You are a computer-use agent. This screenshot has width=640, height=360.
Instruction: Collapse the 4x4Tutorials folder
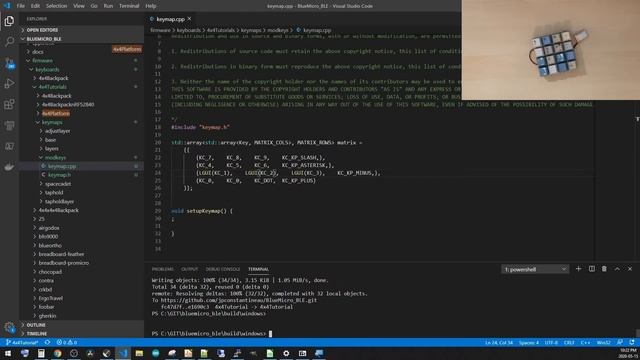click(52, 87)
